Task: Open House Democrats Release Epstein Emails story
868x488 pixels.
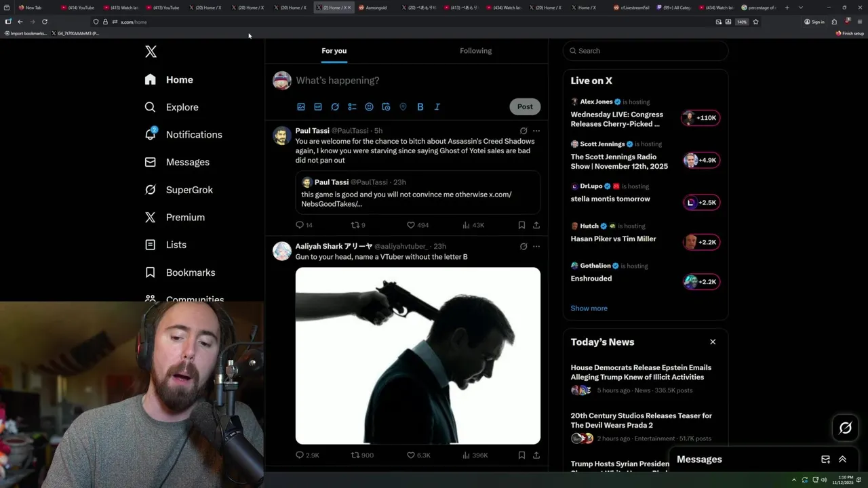Action: (645, 380)
